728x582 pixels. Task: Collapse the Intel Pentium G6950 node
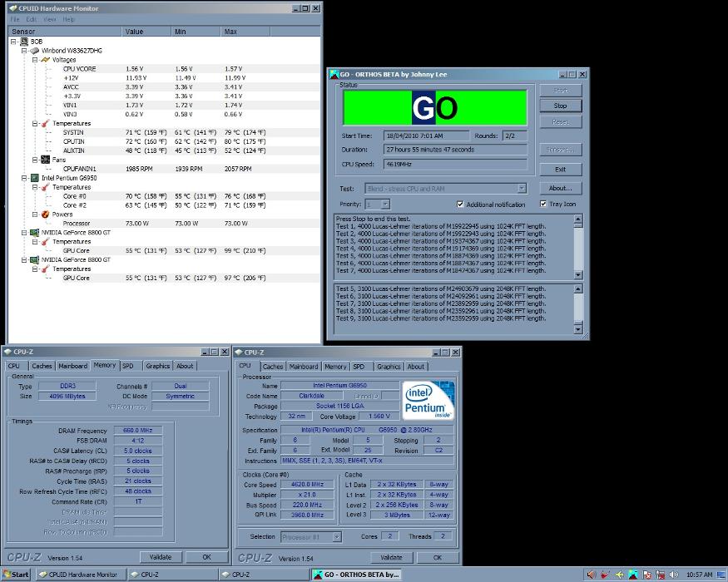24,178
